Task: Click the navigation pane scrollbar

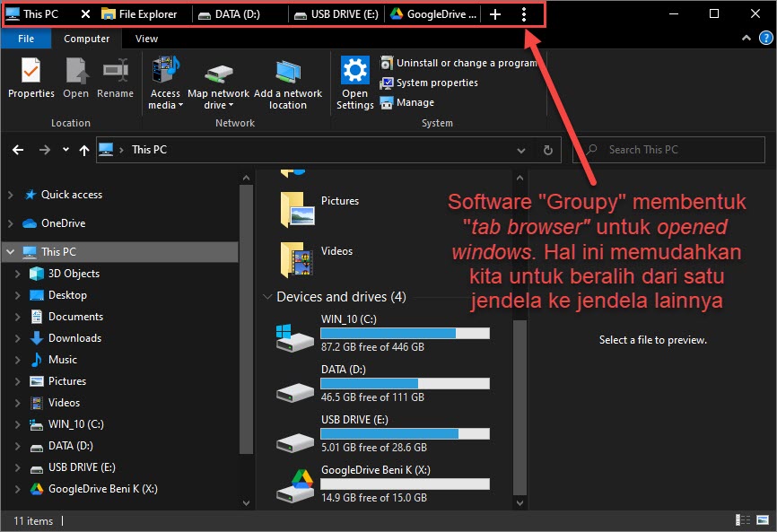Action: [x=246, y=319]
